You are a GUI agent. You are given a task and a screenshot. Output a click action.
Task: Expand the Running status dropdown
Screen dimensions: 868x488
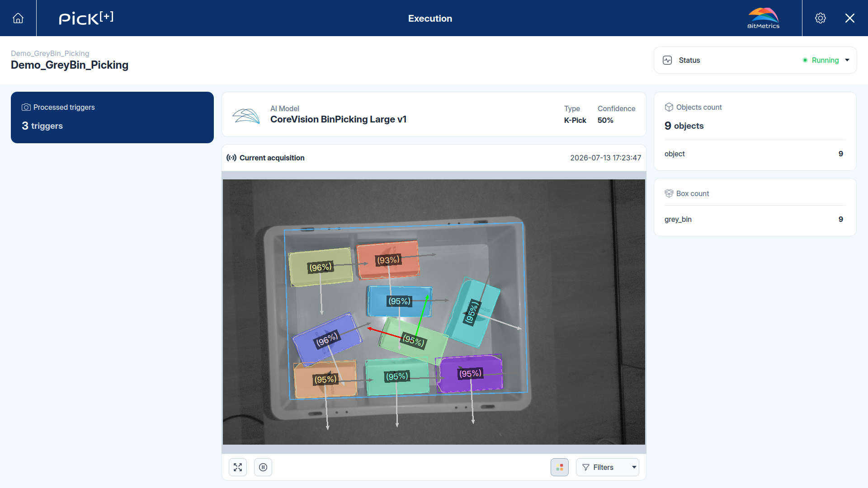(x=847, y=60)
